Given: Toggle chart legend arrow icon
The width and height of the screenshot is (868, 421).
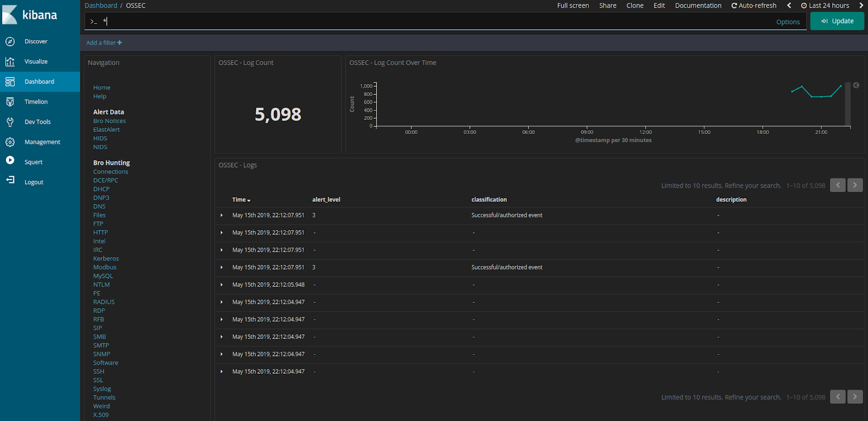Looking at the screenshot, I should pyautogui.click(x=856, y=85).
